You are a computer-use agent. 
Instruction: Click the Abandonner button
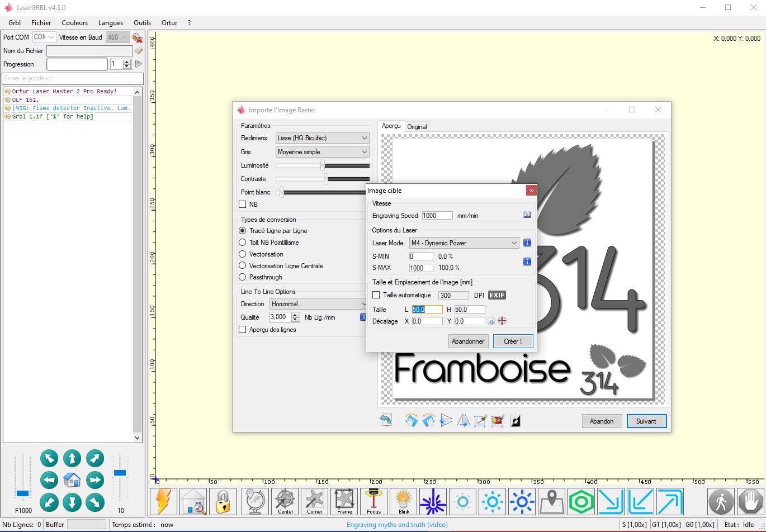click(x=468, y=341)
